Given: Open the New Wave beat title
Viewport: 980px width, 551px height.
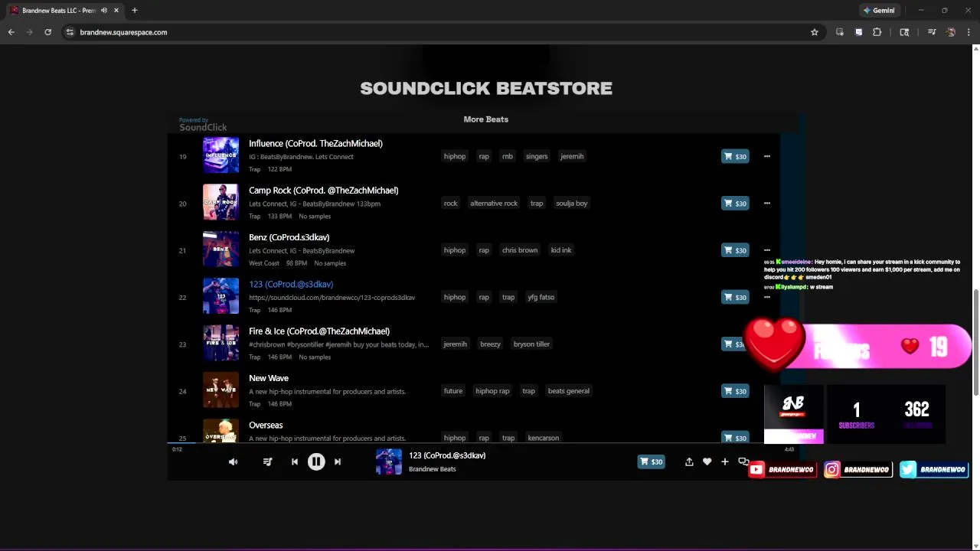Looking at the screenshot, I should click(x=269, y=378).
